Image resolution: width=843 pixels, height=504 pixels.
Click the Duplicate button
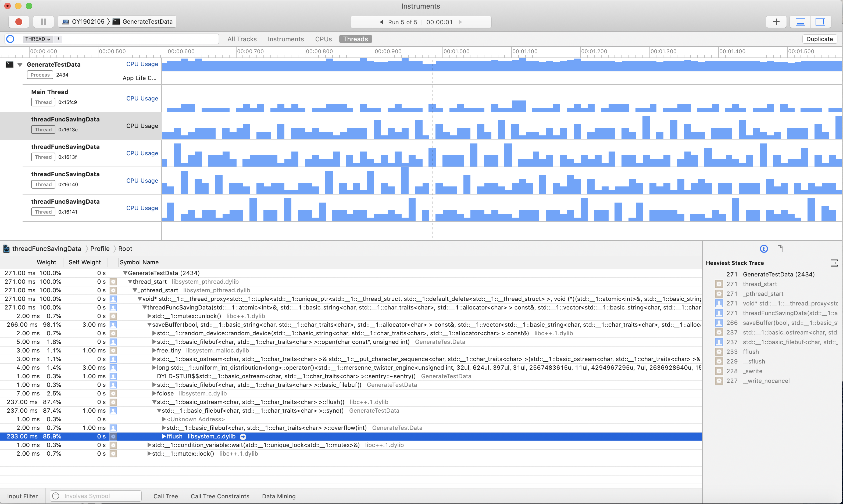tap(819, 39)
